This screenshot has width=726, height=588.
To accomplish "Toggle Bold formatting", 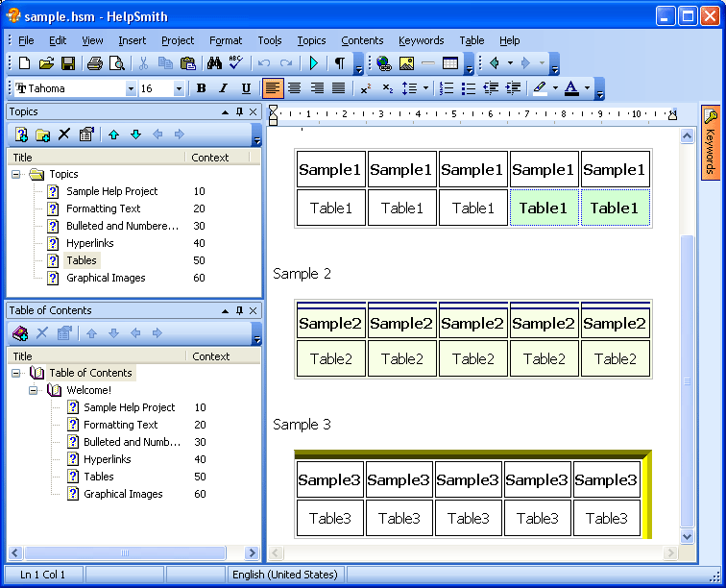I will 201,88.
